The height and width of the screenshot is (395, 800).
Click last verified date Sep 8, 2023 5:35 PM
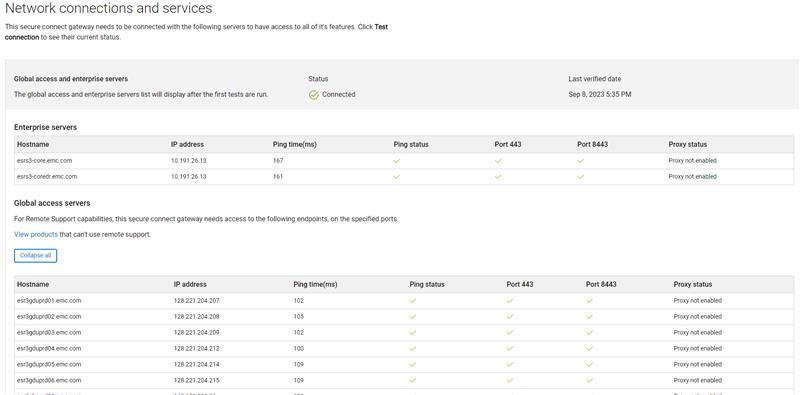click(600, 95)
